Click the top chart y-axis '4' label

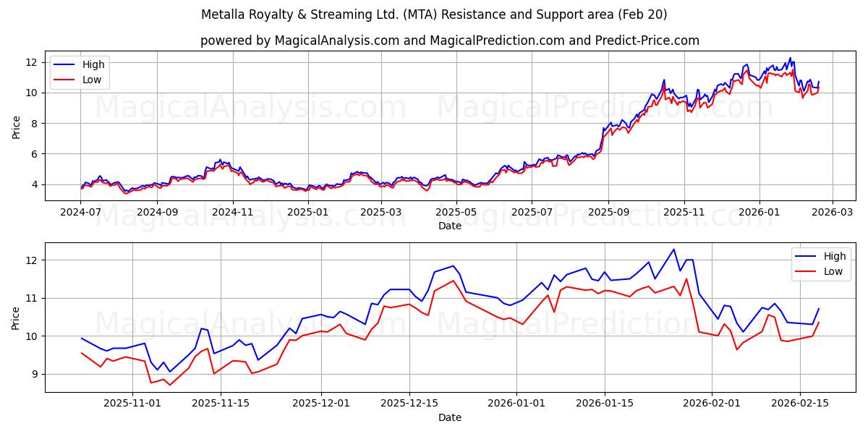pyautogui.click(x=36, y=184)
